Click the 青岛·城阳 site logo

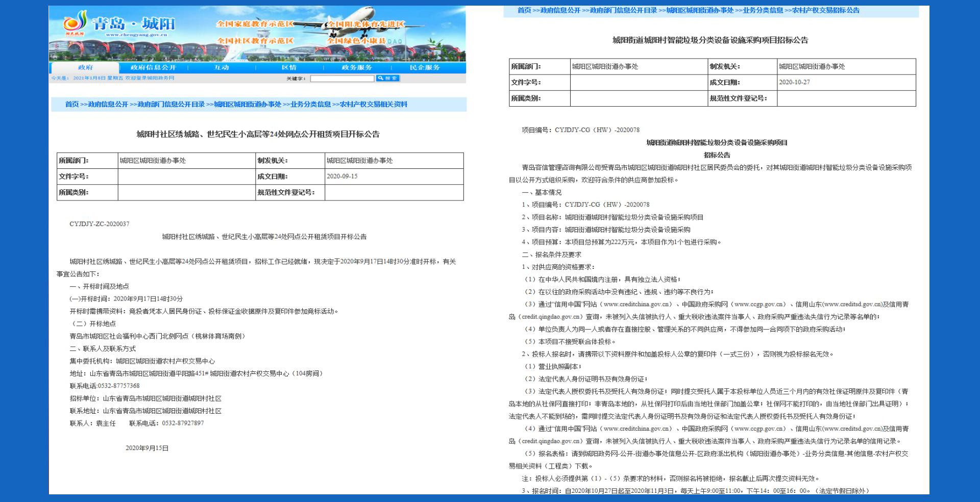click(119, 24)
